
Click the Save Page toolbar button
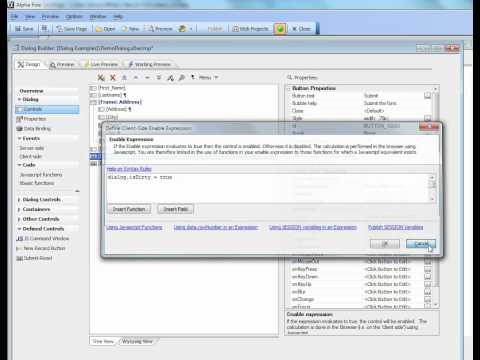72,29
